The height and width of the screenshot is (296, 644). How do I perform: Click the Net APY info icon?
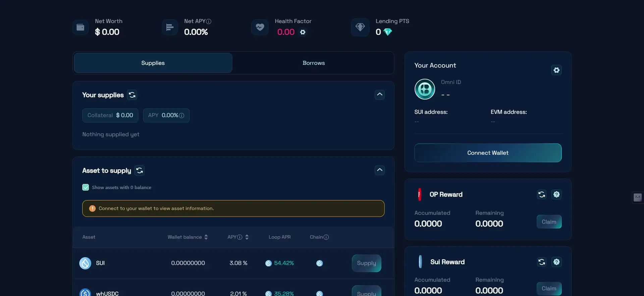(x=209, y=22)
